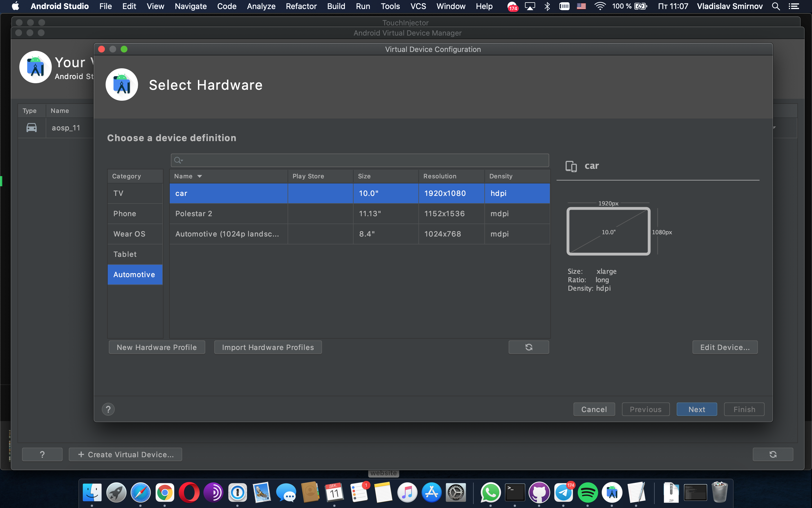
Task: Open the Apple menu
Action: (16, 6)
